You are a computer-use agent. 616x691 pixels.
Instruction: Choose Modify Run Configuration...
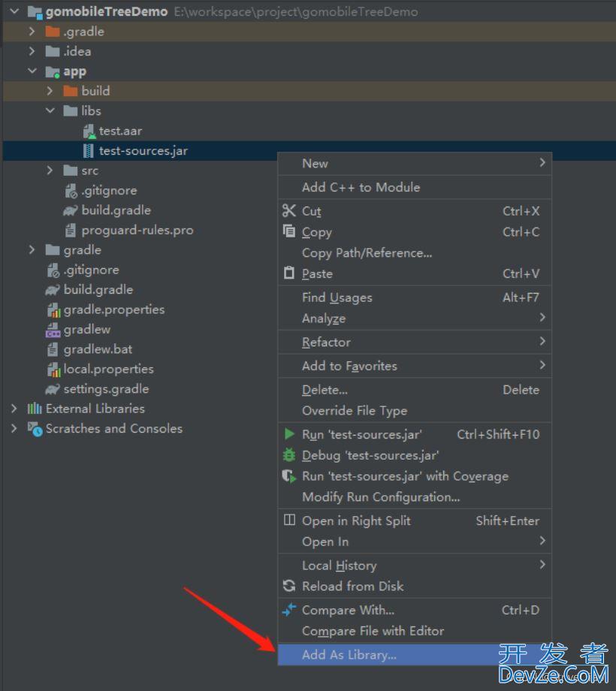tap(415, 496)
